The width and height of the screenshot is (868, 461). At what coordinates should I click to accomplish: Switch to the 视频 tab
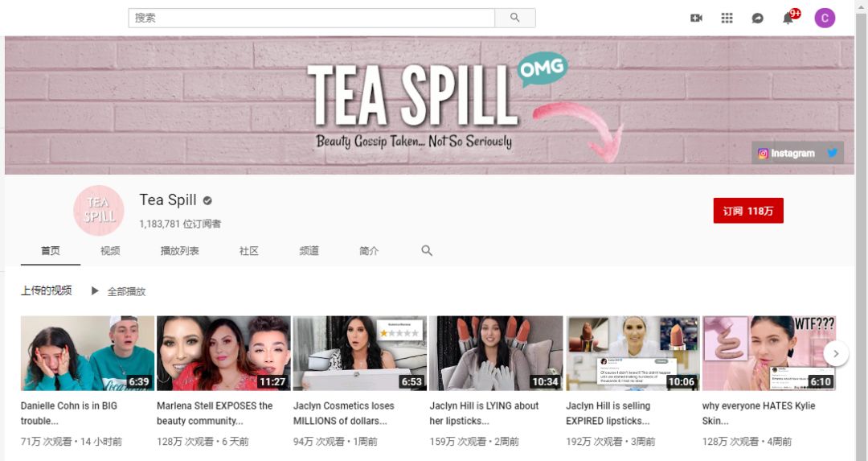[x=110, y=251]
